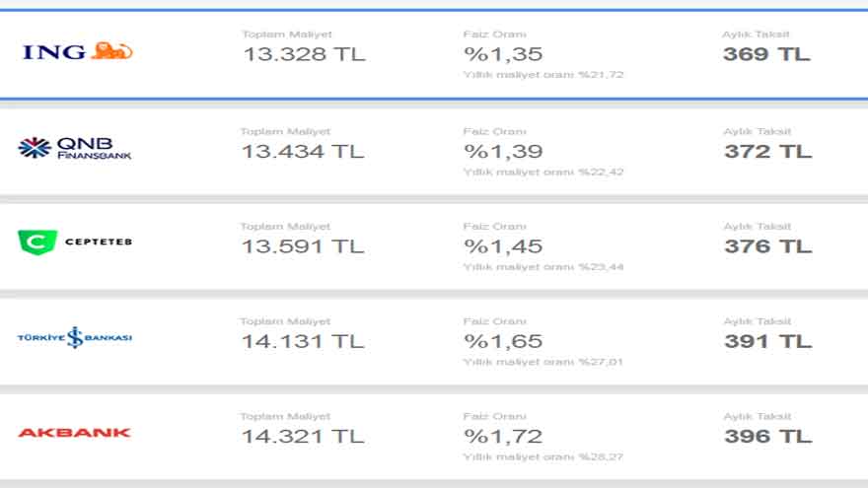
Task: Select the CEPTETEB 13.591 TL total cost
Action: (x=304, y=246)
